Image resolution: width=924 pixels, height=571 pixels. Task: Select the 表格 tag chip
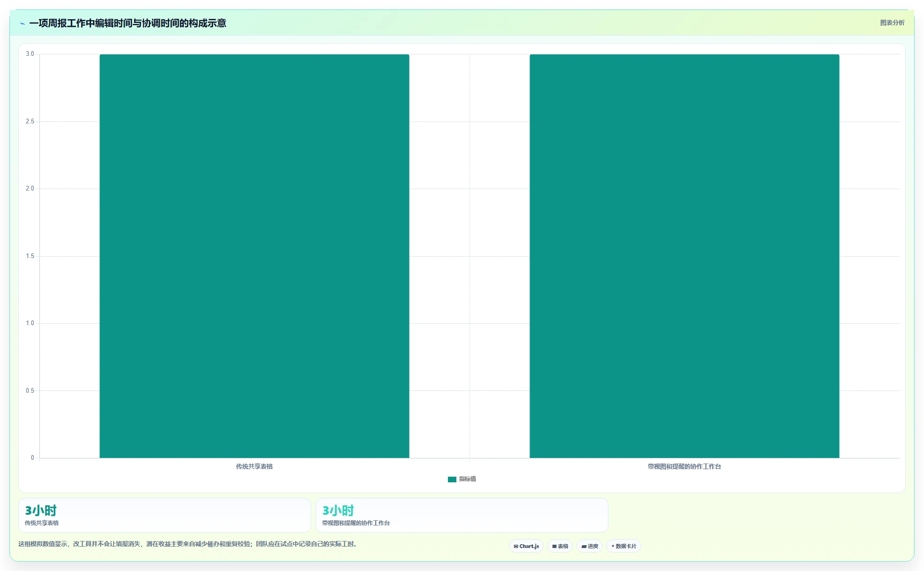[x=560, y=546]
